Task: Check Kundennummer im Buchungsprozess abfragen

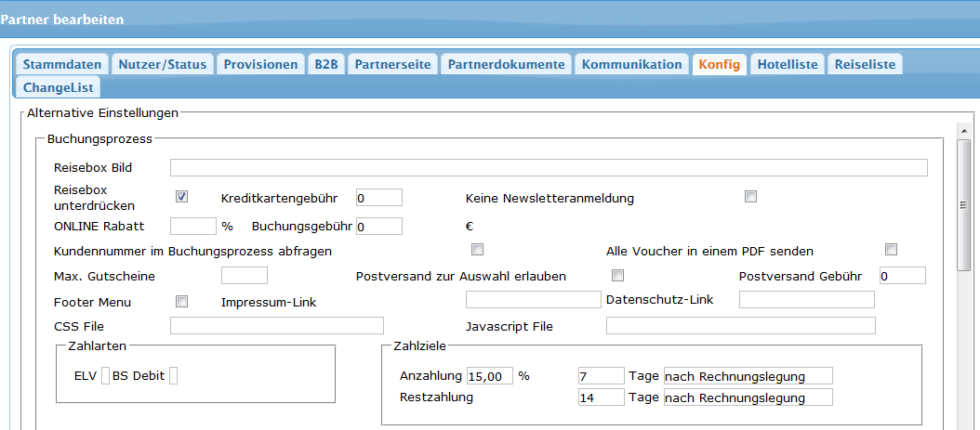Action: click(478, 249)
